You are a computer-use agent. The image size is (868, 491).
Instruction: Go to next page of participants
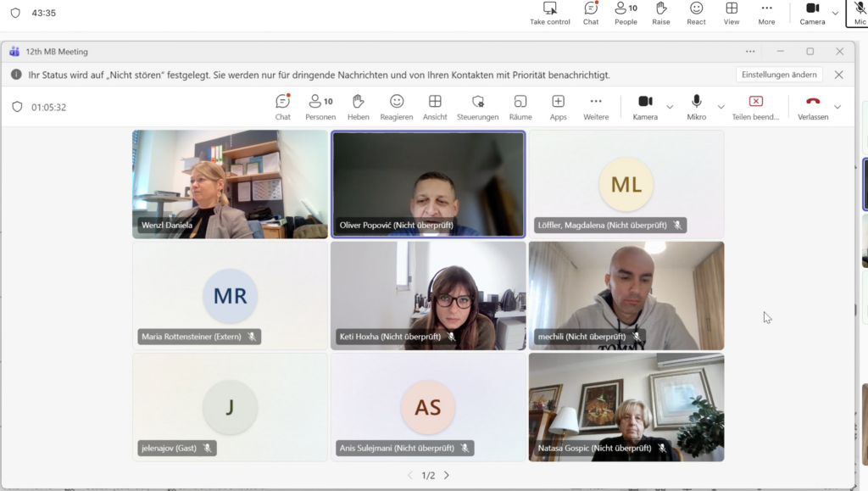pos(447,476)
